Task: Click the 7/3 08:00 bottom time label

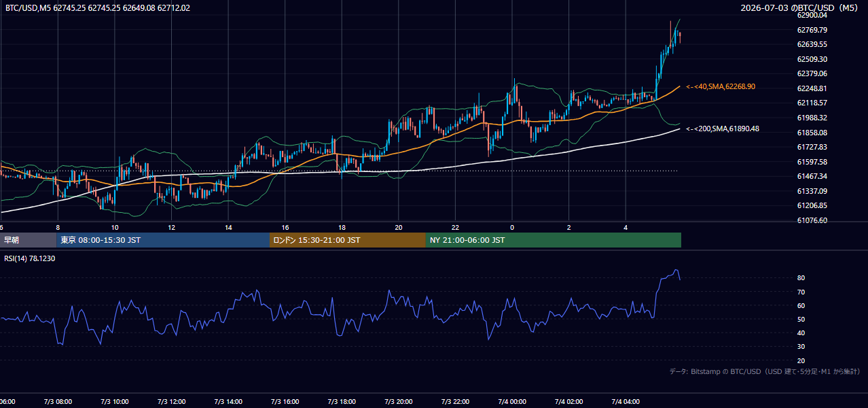Action: click(58, 401)
